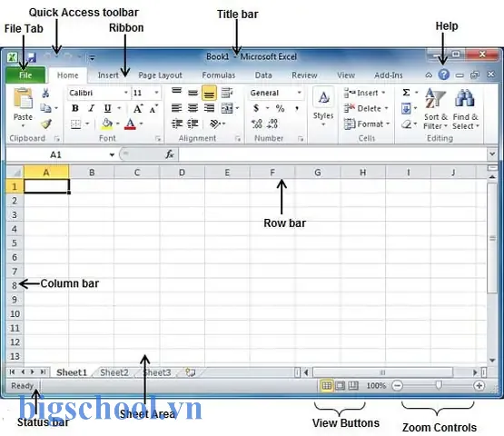The width and height of the screenshot is (504, 436).
Task: Open the File tab
Action: pyautogui.click(x=25, y=75)
